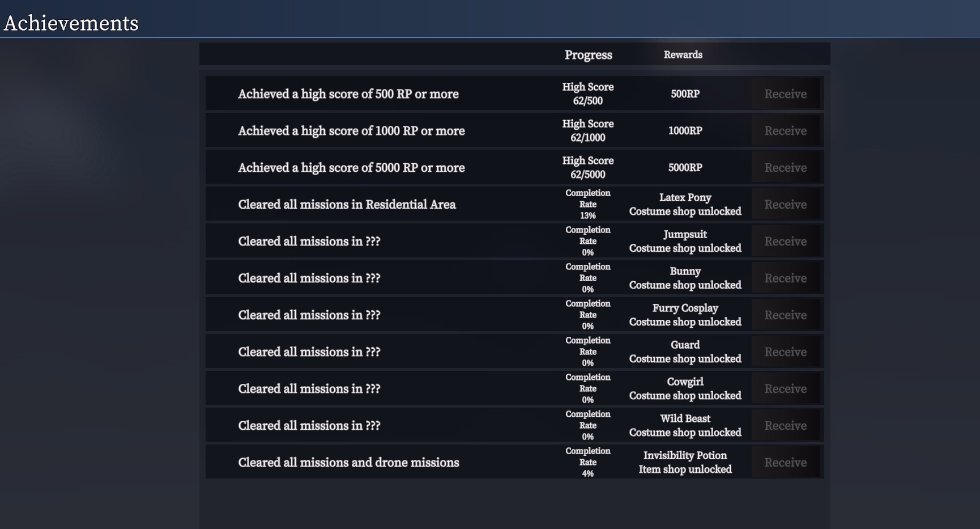Claim the Jumpsuit costume reward

pyautogui.click(x=785, y=241)
